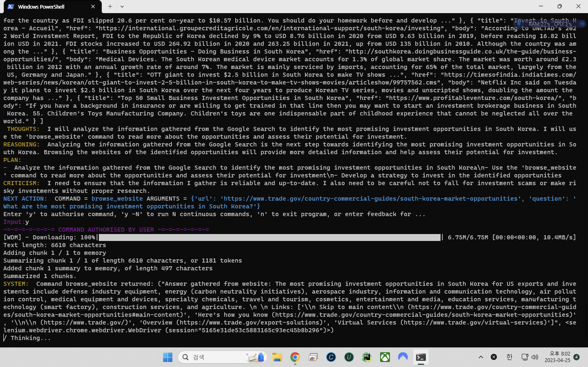
Task: Open PyCharm from the taskbar
Action: 367,357
